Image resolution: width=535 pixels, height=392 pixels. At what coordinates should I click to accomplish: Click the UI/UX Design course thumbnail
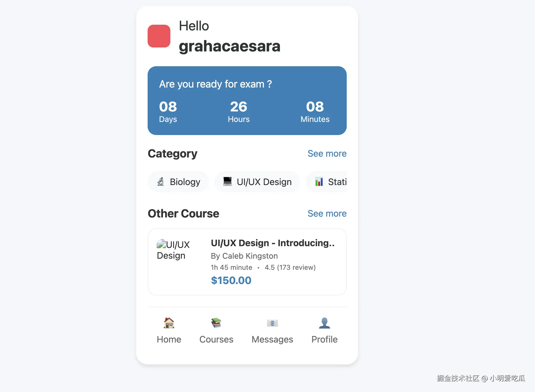click(173, 250)
